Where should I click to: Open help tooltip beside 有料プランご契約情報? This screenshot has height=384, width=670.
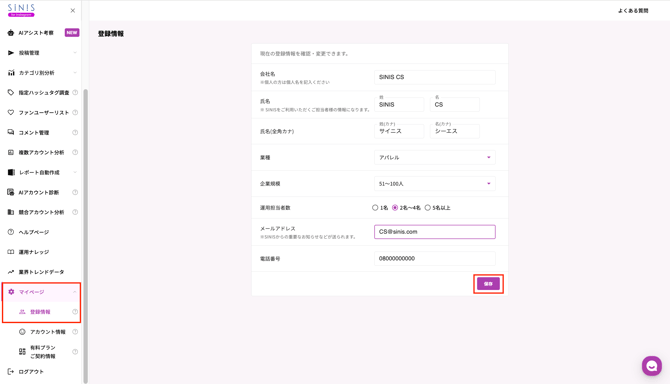tap(75, 352)
